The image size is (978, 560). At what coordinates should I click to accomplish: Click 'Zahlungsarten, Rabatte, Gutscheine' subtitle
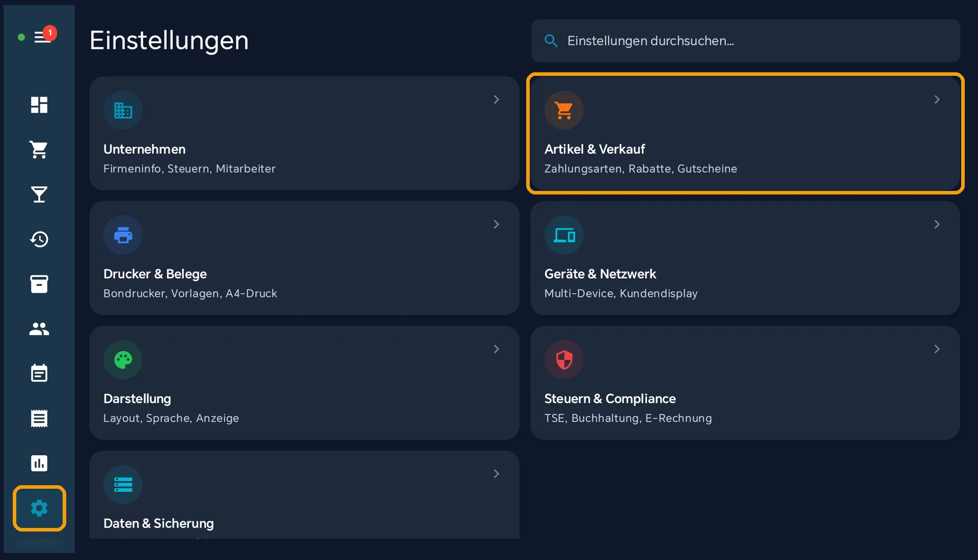pos(640,169)
